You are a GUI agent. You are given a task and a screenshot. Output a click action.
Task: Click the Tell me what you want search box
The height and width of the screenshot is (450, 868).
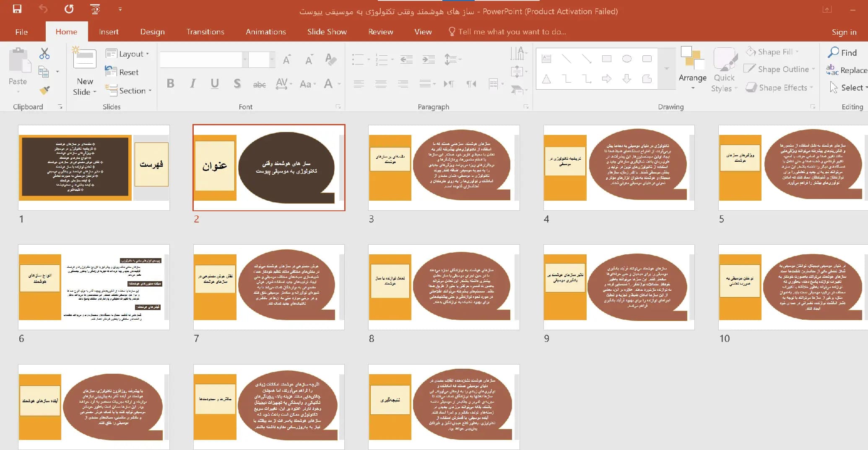tap(507, 32)
